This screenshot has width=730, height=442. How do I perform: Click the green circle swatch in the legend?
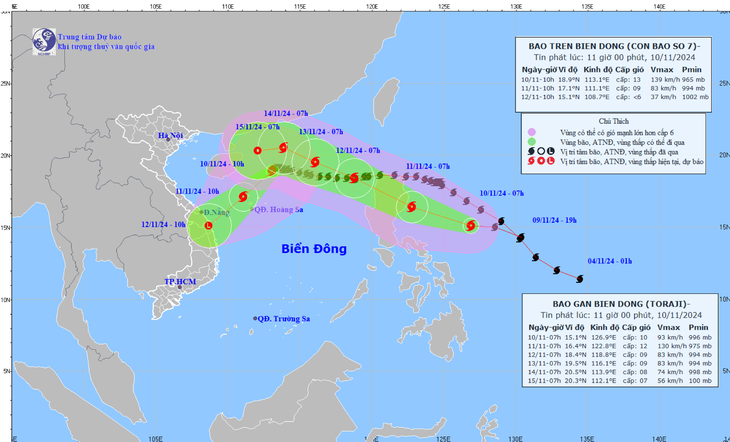coord(531,141)
